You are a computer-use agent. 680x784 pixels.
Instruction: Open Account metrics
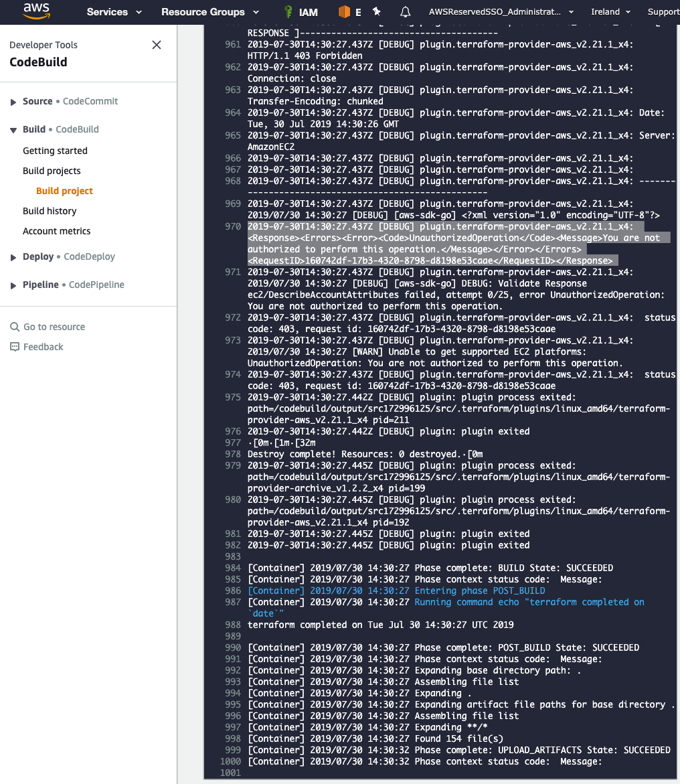(x=56, y=231)
